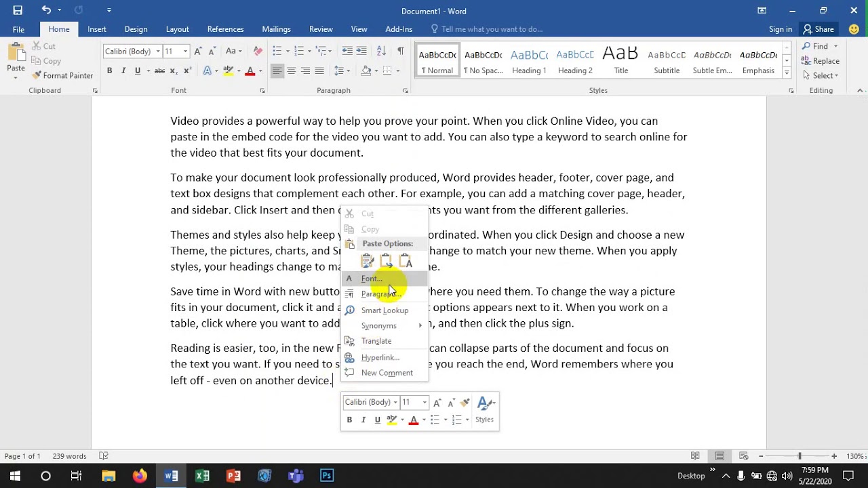
Task: Click Shrink Font icon in mini toolbar
Action: pyautogui.click(x=451, y=402)
